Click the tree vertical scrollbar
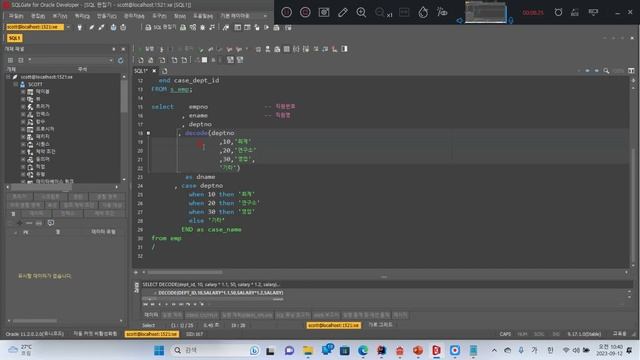This screenshot has width=640, height=360. pos(124,128)
